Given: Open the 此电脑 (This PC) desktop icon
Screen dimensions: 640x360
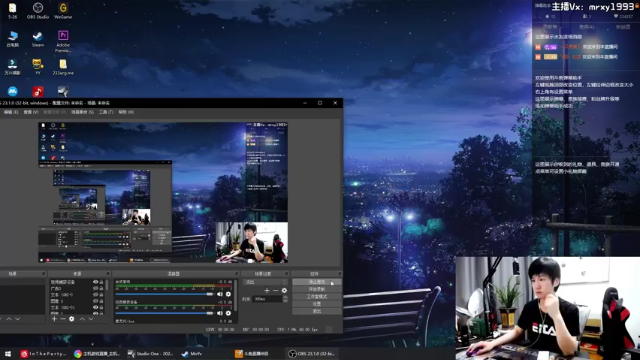Looking at the screenshot, I should (13, 39).
